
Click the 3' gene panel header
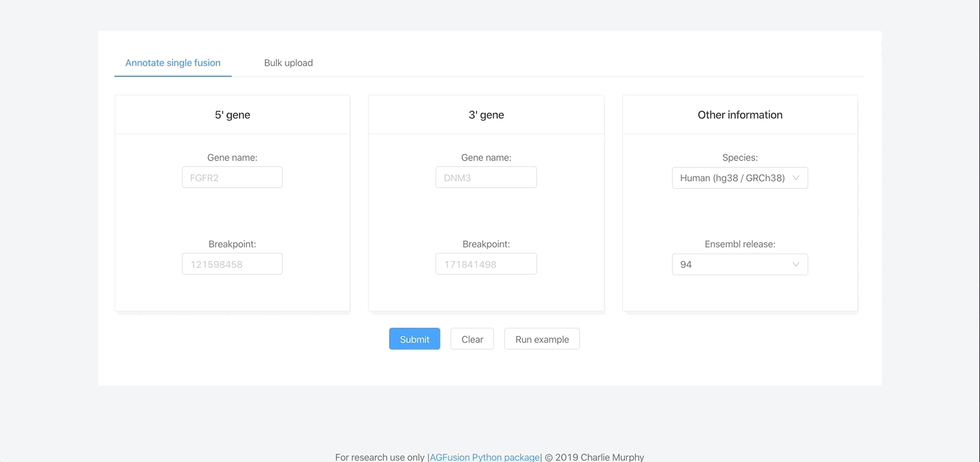point(486,114)
